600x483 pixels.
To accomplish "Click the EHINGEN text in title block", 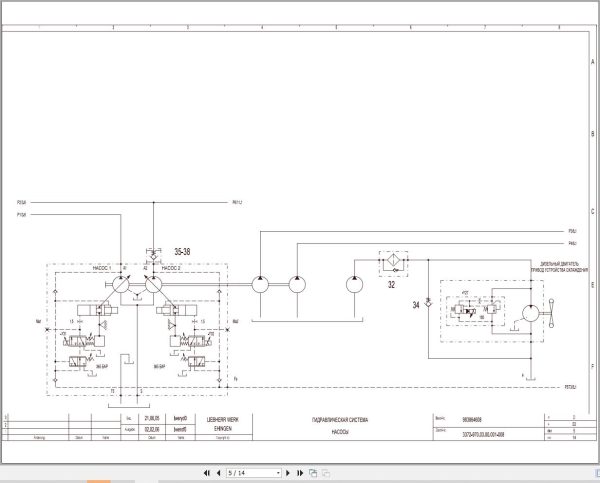I will pyautogui.click(x=223, y=429).
